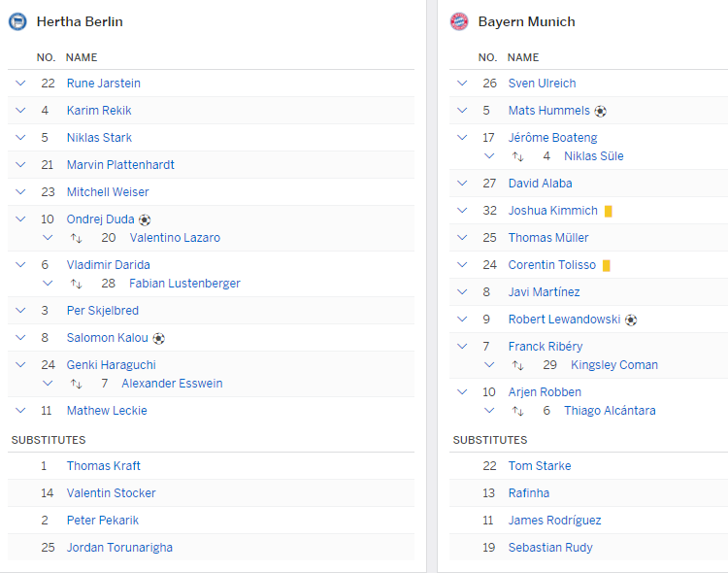The image size is (728, 573).
Task: Click the substitution arrows icon before Valentino Lazaro
Action: point(76,238)
